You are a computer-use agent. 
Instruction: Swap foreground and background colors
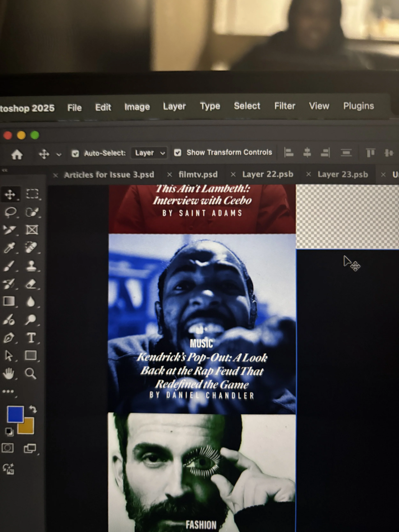tap(33, 409)
